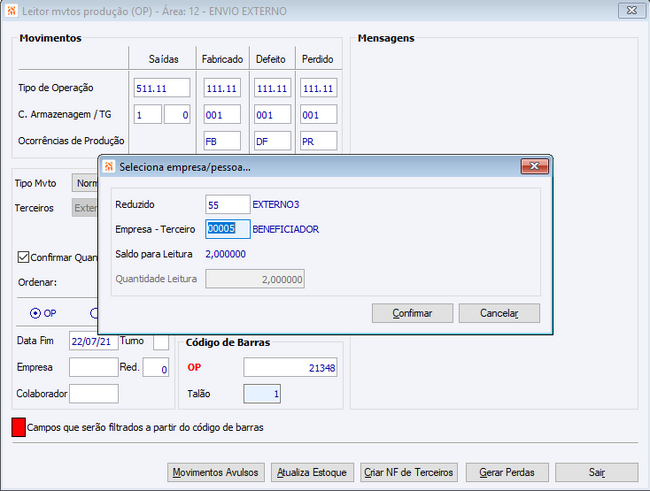The height and width of the screenshot is (491, 650).
Task: Click the Movimentos Avulsos button
Action: pyautogui.click(x=216, y=472)
